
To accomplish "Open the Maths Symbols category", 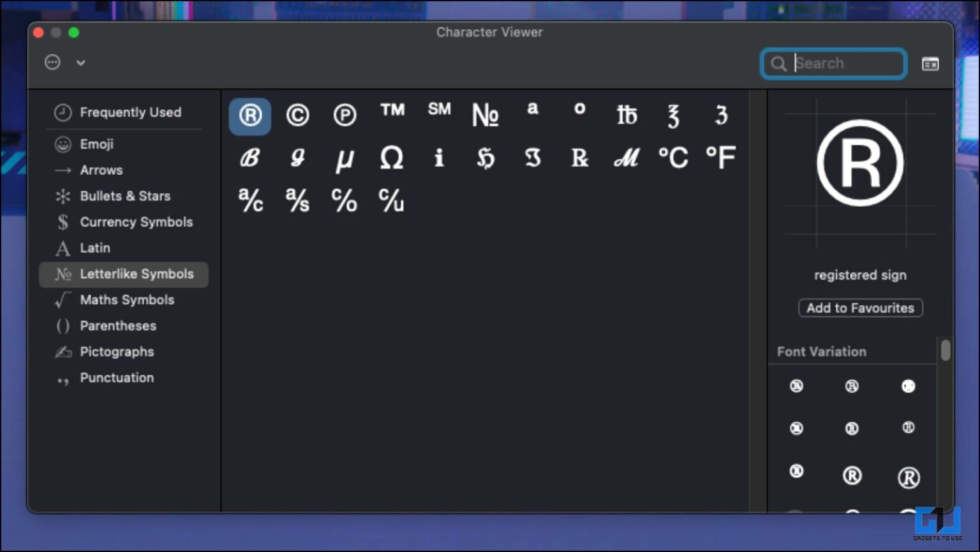I will (x=127, y=299).
